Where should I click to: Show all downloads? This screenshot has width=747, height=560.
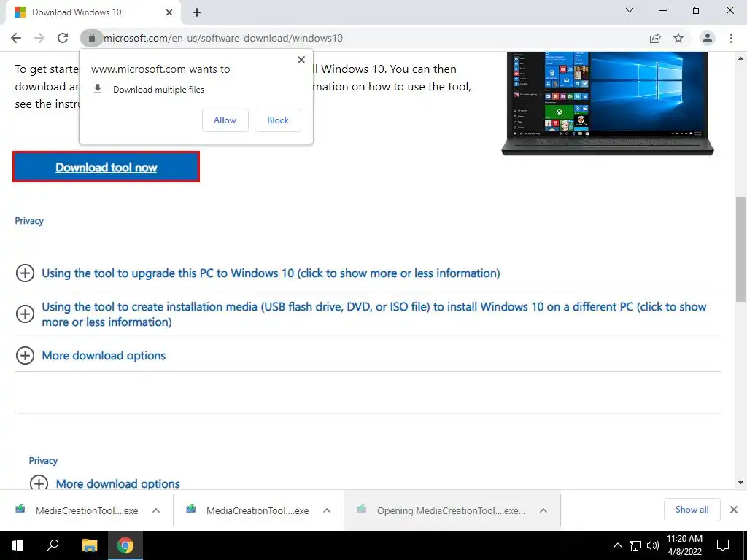[692, 510]
